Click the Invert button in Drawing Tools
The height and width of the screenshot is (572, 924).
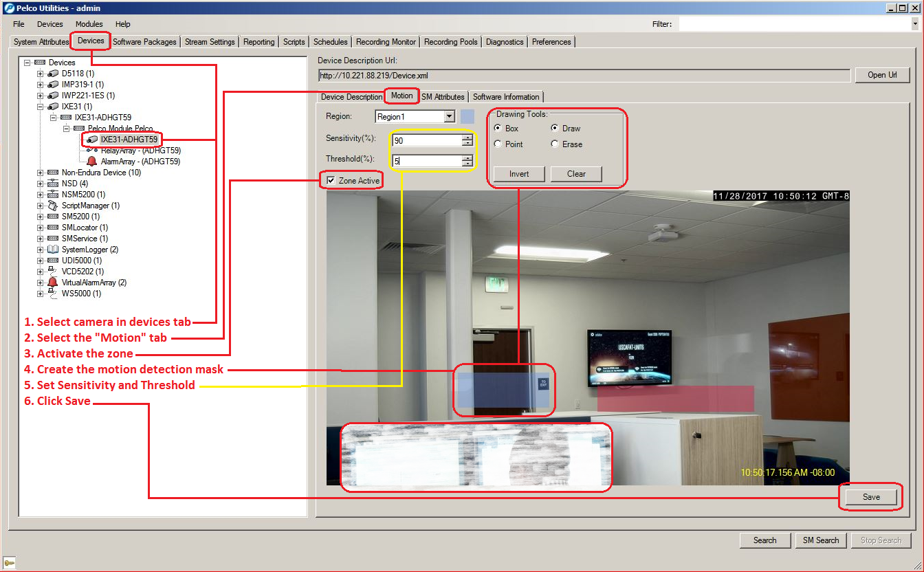pyautogui.click(x=518, y=174)
